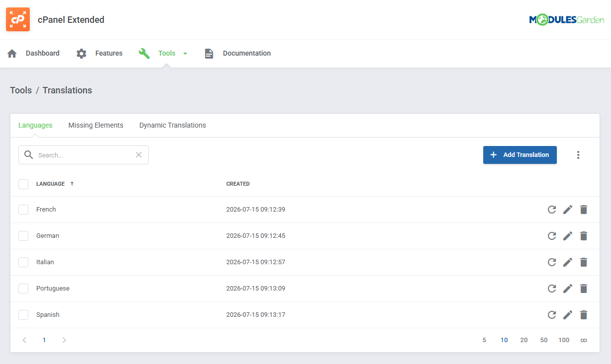
Task: Click the Created column header
Action: (x=238, y=184)
